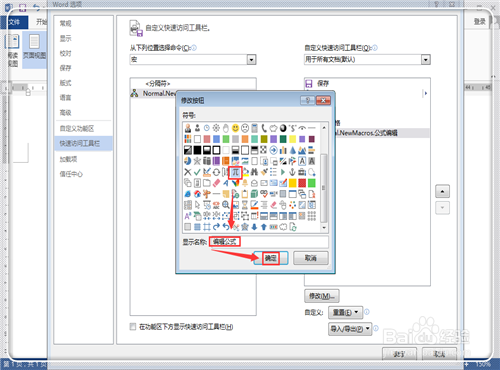This screenshot has height=370, width=500.
Task: Pick the green checkmark symbol
Action: click(197, 172)
